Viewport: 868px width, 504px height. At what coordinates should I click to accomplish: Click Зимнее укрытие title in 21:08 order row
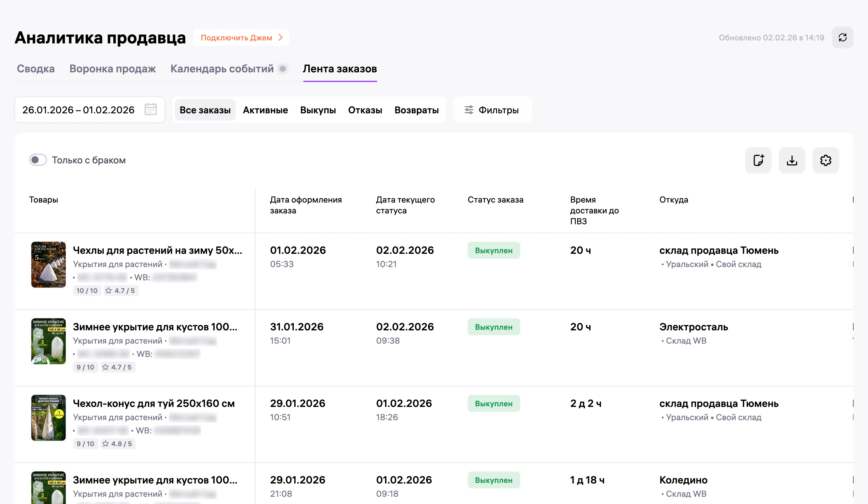tap(155, 480)
